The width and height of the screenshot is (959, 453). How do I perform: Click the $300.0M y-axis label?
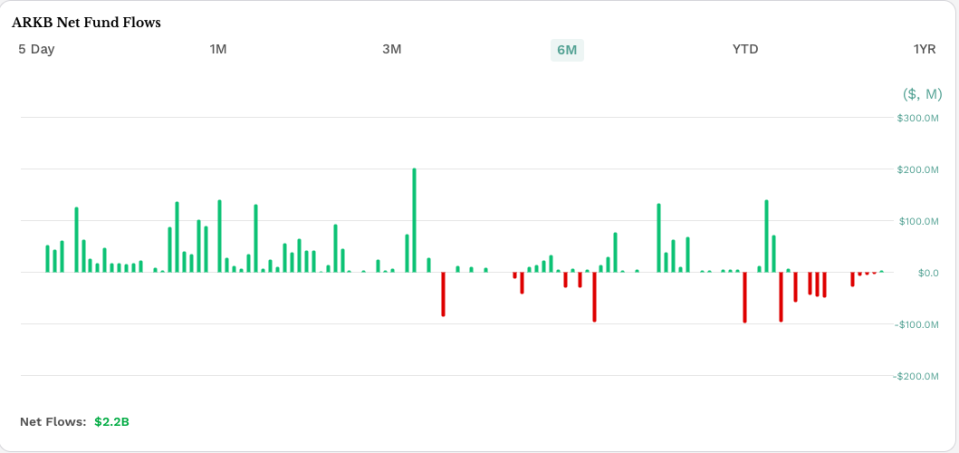tap(917, 118)
